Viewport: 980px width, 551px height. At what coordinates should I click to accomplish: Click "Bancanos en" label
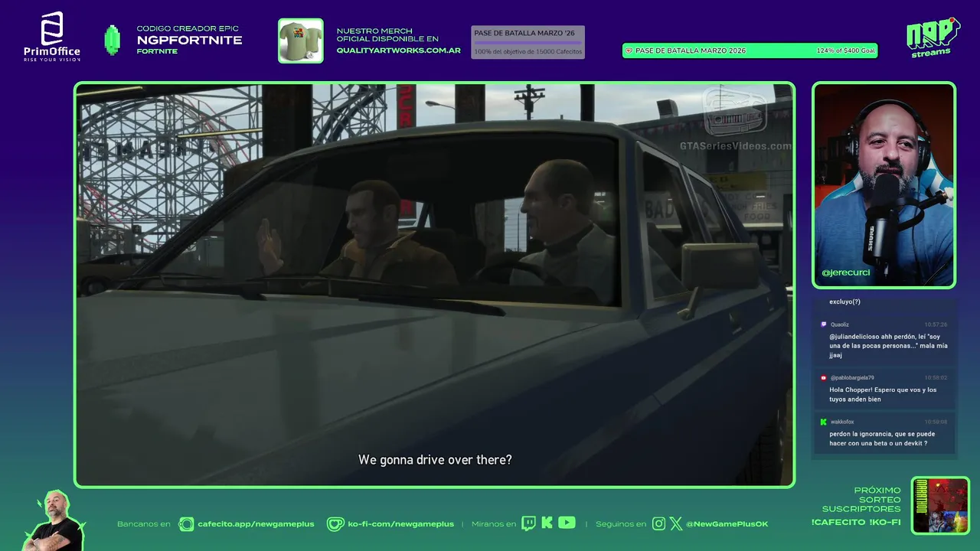[144, 523]
